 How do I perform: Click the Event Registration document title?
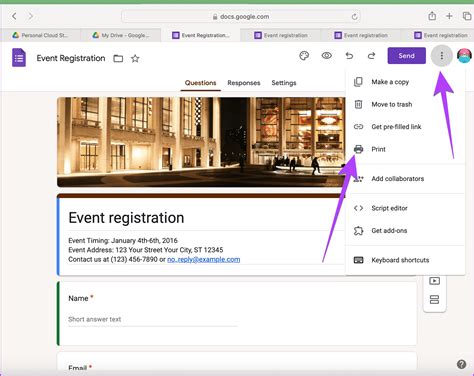[71, 58]
